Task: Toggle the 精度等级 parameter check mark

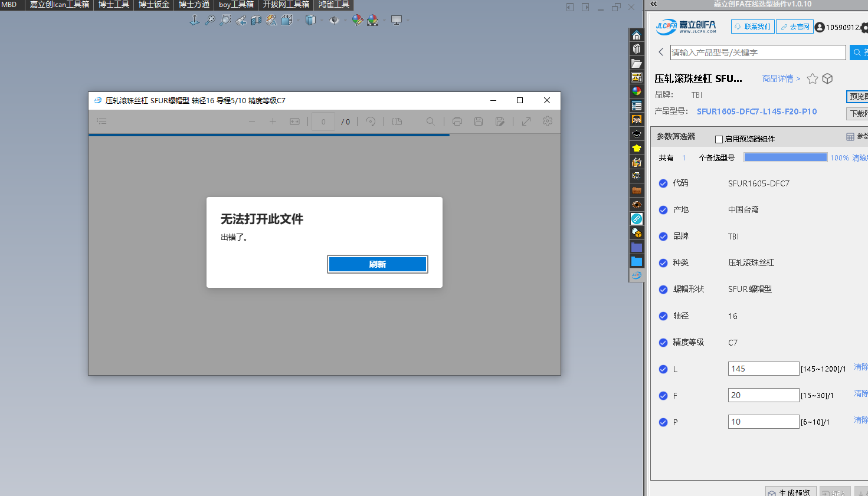Action: pyautogui.click(x=663, y=343)
